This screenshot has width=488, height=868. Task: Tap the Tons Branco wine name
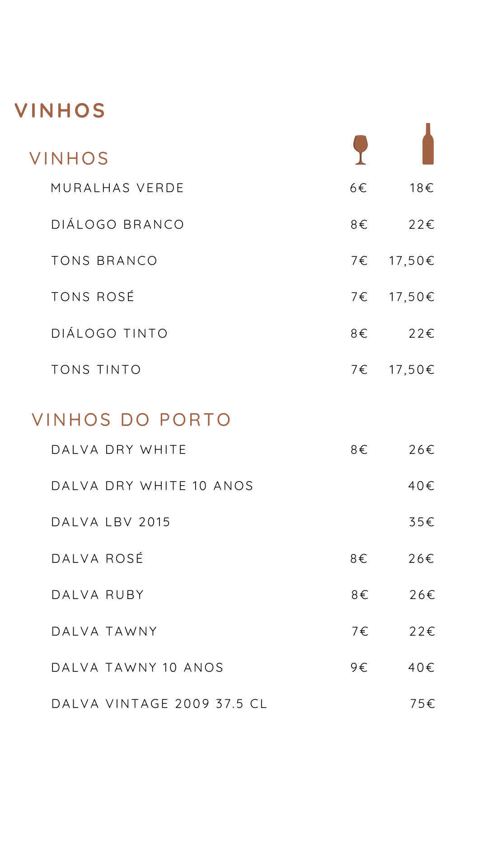point(104,261)
